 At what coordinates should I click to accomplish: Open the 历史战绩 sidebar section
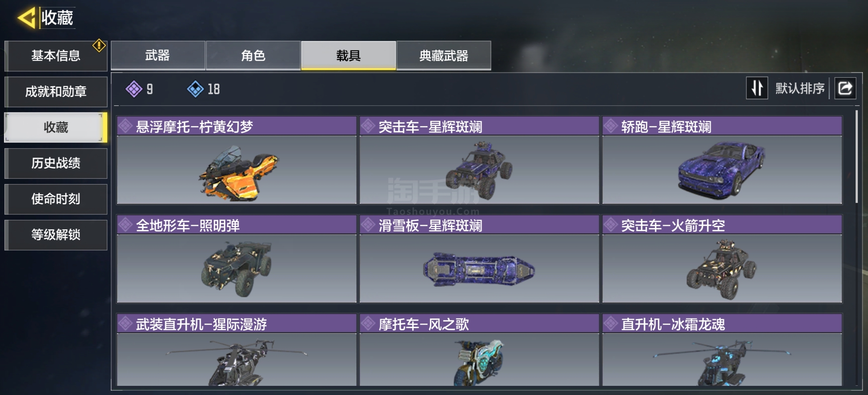pyautogui.click(x=56, y=163)
